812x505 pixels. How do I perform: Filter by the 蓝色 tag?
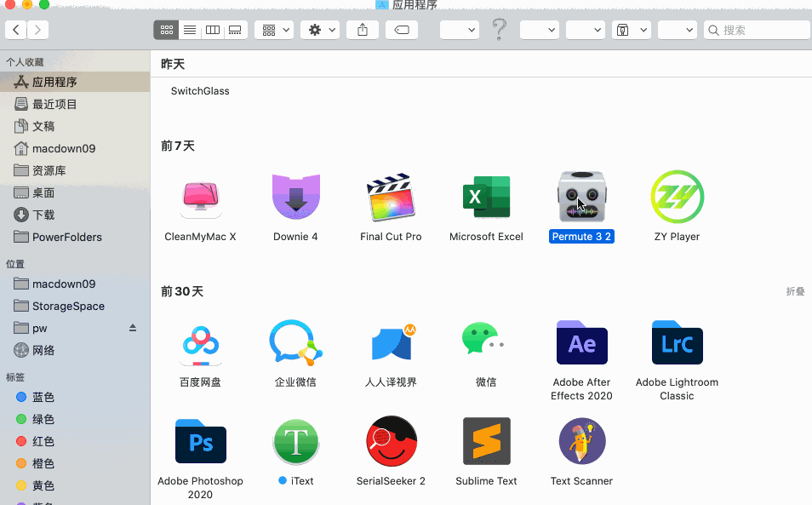tap(75, 397)
